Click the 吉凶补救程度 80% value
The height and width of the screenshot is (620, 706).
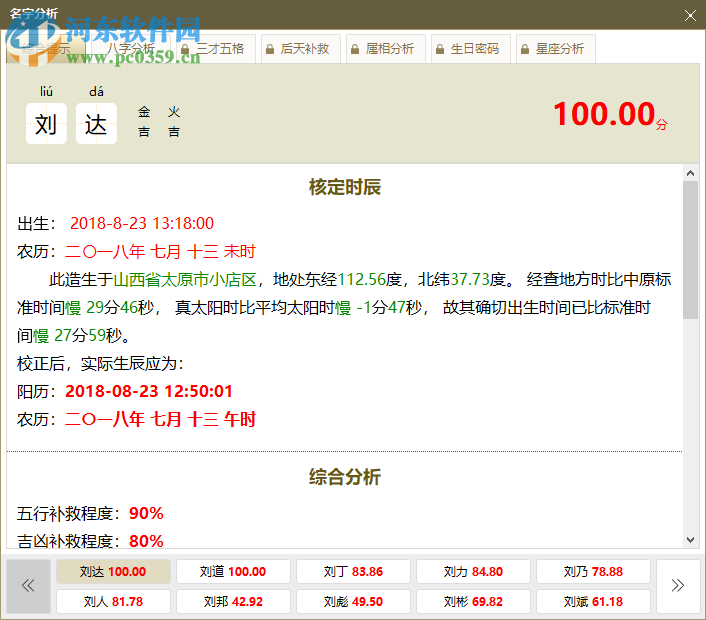tap(146, 541)
